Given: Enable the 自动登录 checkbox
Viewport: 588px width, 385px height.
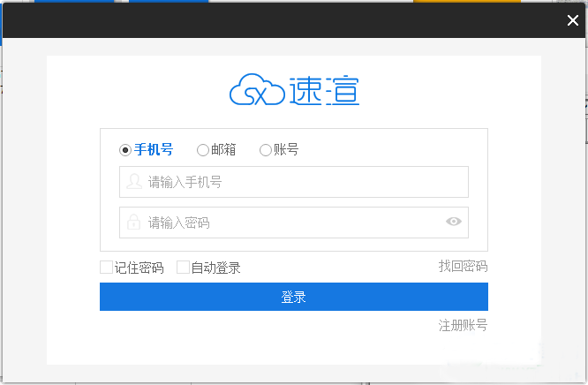Looking at the screenshot, I should pos(183,268).
